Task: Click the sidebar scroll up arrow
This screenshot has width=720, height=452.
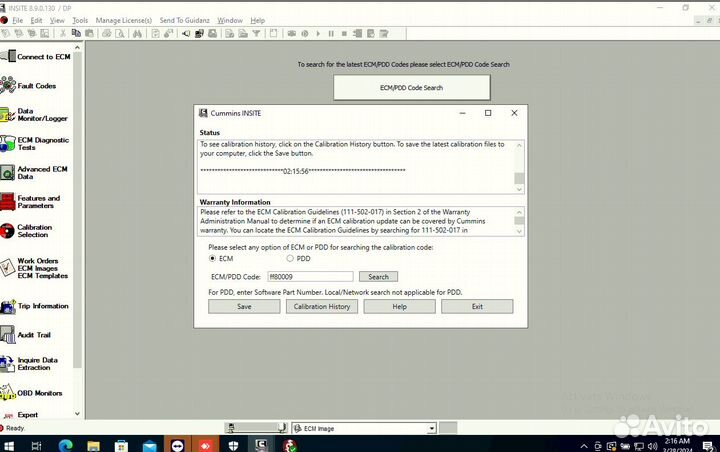Action: 77,47
